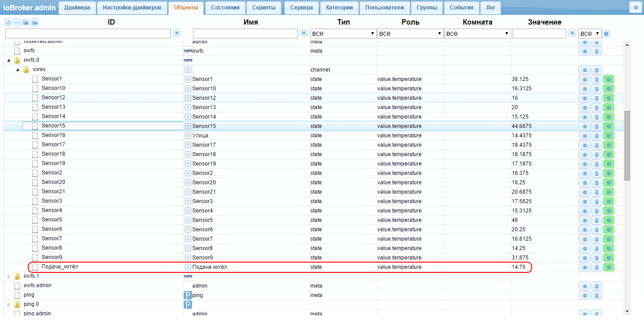The height and width of the screenshot is (327, 644).
Task: Edit Sensor2 with its gear icon
Action: (585, 173)
